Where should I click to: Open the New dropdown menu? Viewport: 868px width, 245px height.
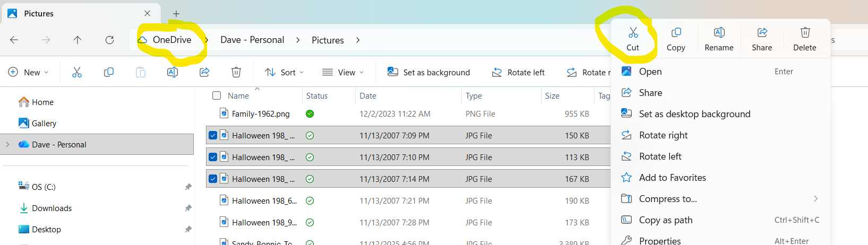[28, 72]
